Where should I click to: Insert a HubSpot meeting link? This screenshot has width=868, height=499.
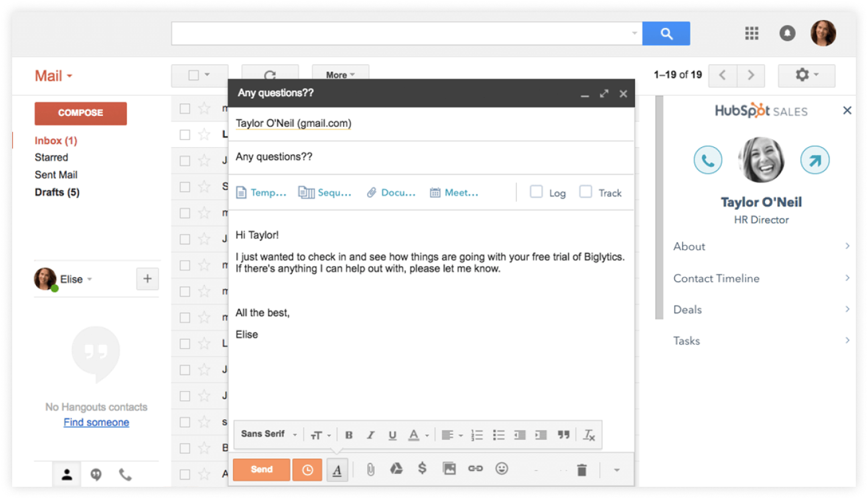click(x=454, y=192)
